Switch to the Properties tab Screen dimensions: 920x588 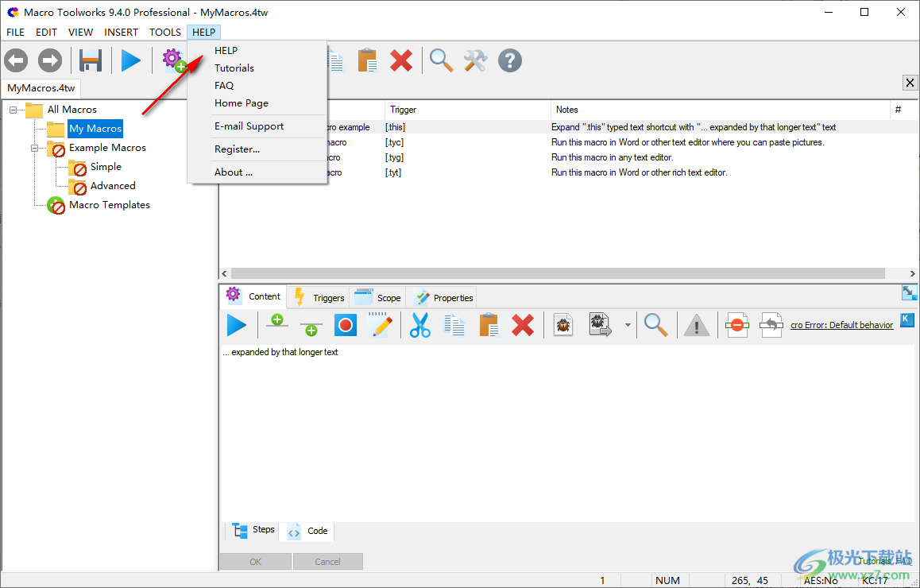click(443, 297)
